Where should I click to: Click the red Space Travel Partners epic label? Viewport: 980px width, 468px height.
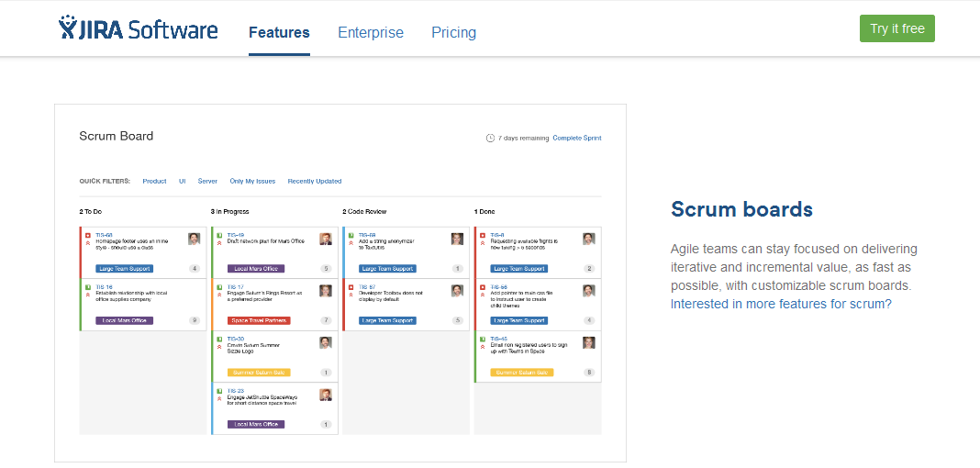(x=259, y=320)
